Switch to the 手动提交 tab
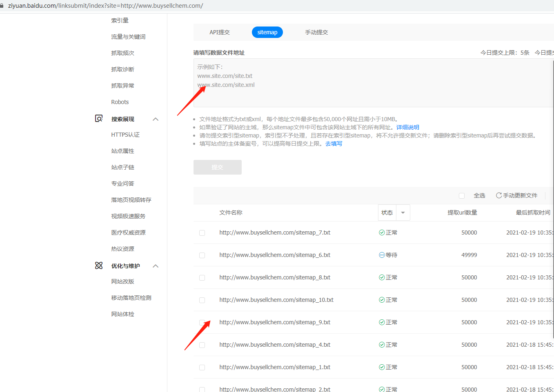 tap(316, 32)
